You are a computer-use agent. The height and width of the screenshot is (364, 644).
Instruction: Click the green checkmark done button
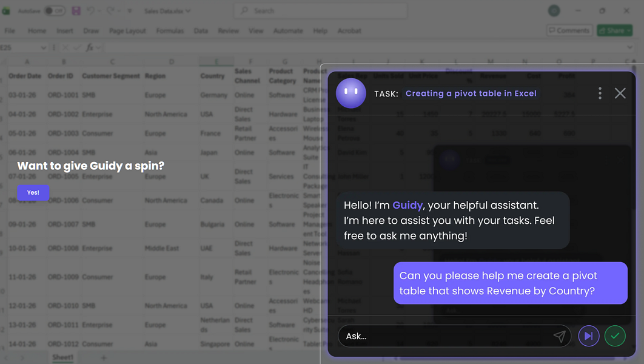(615, 336)
